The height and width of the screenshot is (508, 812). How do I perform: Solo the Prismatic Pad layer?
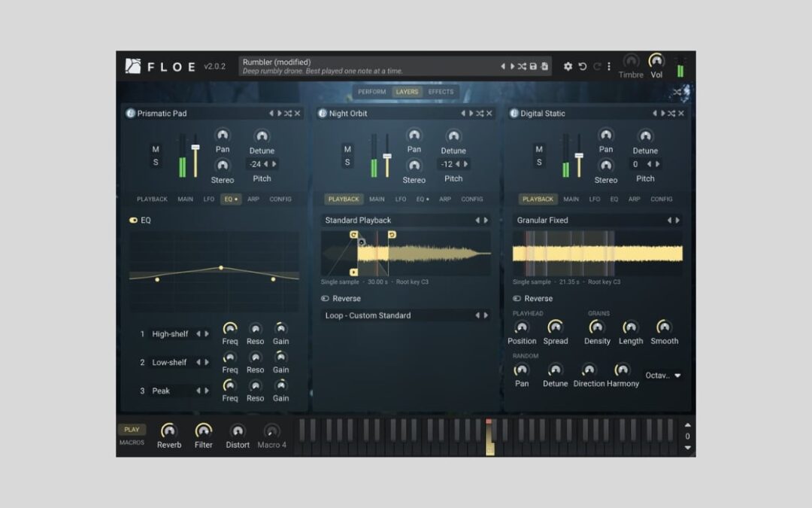point(156,163)
